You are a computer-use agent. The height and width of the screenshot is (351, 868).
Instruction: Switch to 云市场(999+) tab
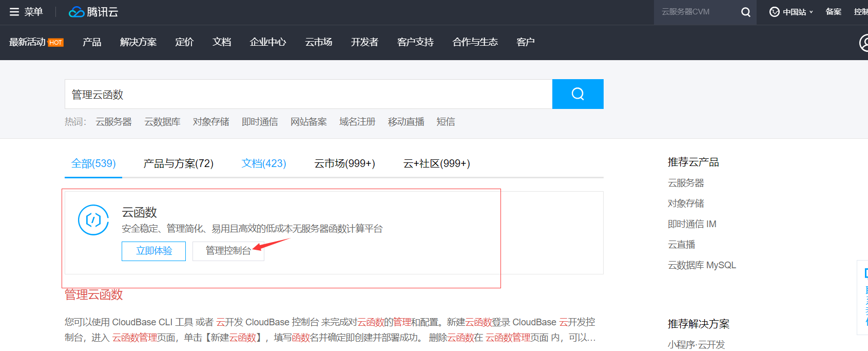(x=345, y=163)
